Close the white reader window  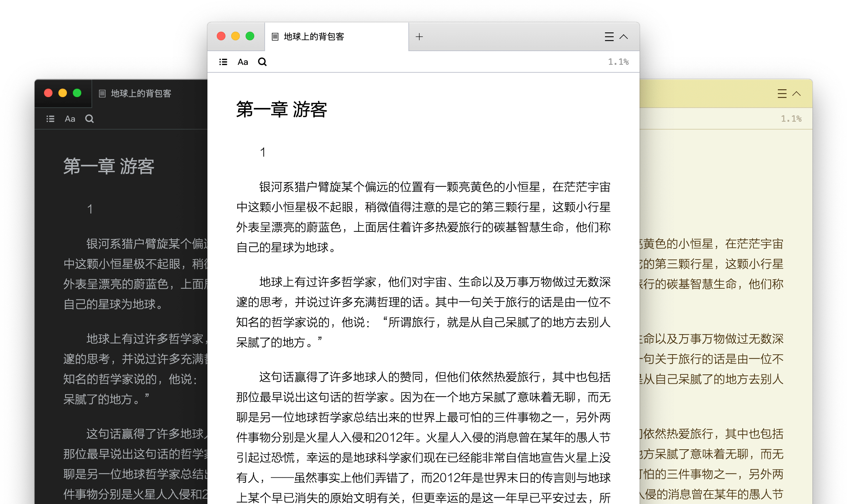tap(221, 36)
